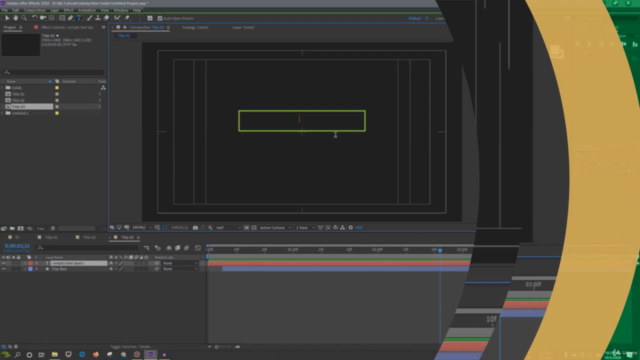Open the Half resolution dropdown
The height and width of the screenshot is (360, 640).
(x=229, y=228)
